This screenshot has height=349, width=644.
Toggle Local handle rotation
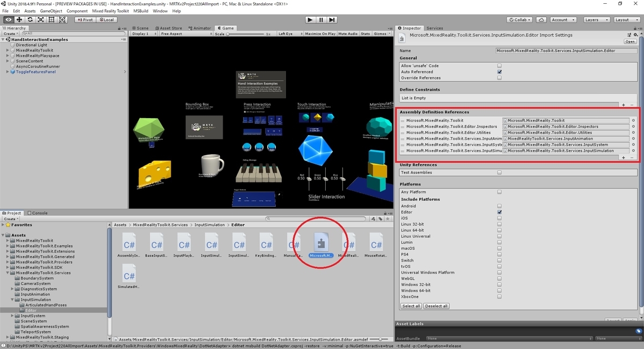[x=106, y=19]
